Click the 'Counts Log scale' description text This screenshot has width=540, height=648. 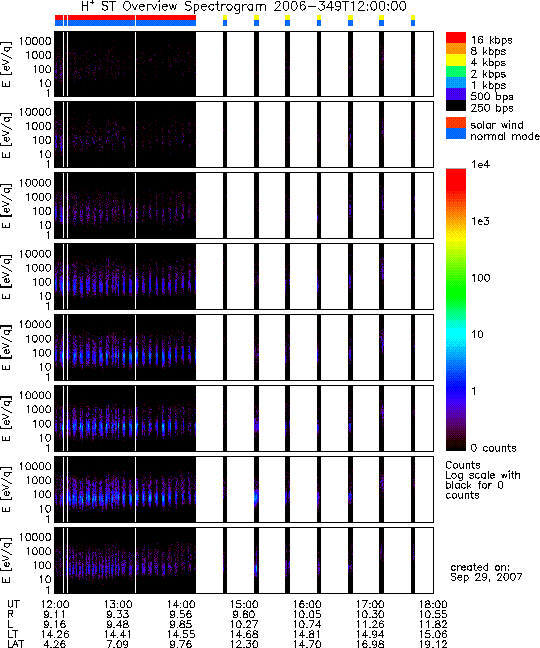tap(483, 480)
